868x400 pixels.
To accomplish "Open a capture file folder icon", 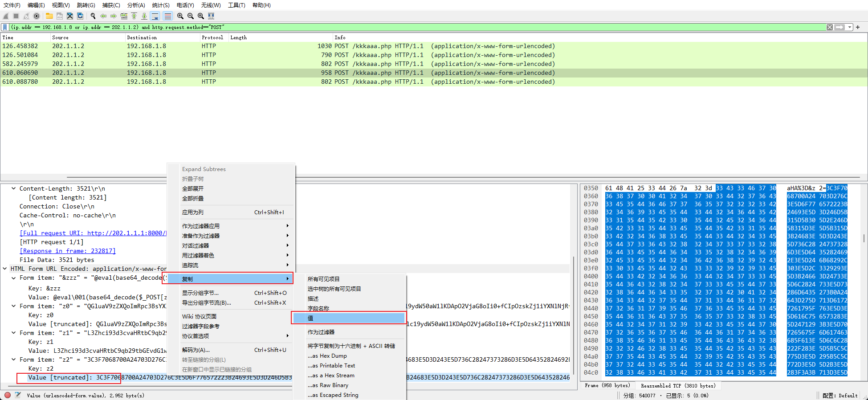I will coord(49,16).
